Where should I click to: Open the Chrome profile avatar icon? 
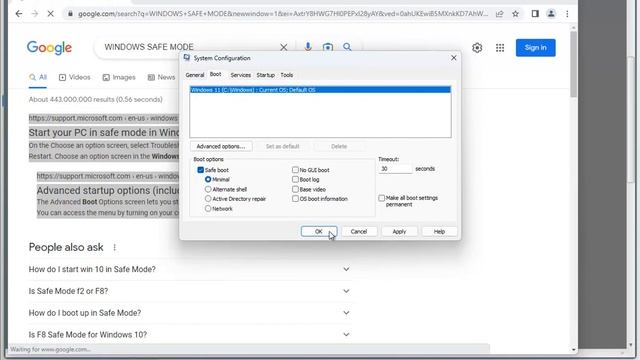tap(551, 14)
